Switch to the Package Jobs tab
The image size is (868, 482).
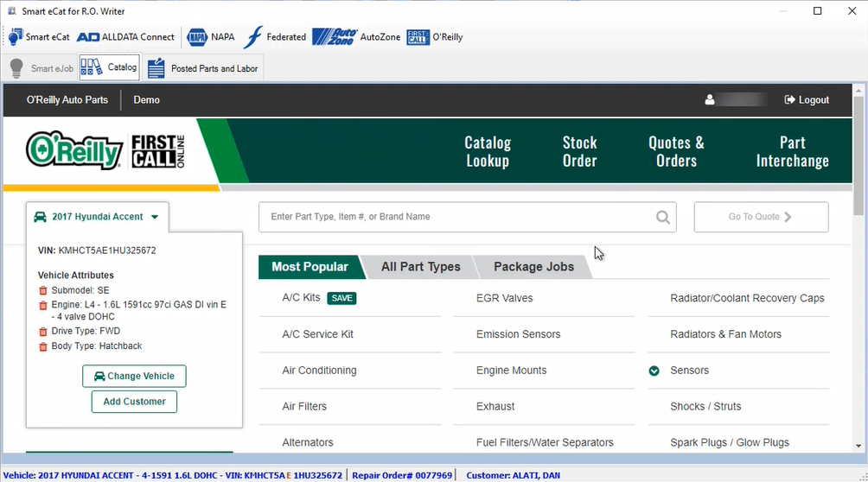(533, 267)
